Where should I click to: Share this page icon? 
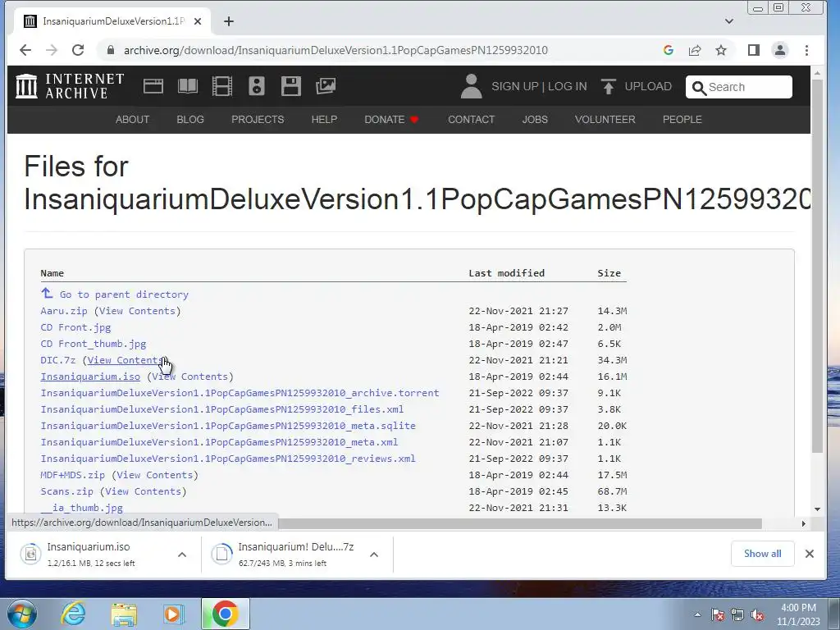695,50
